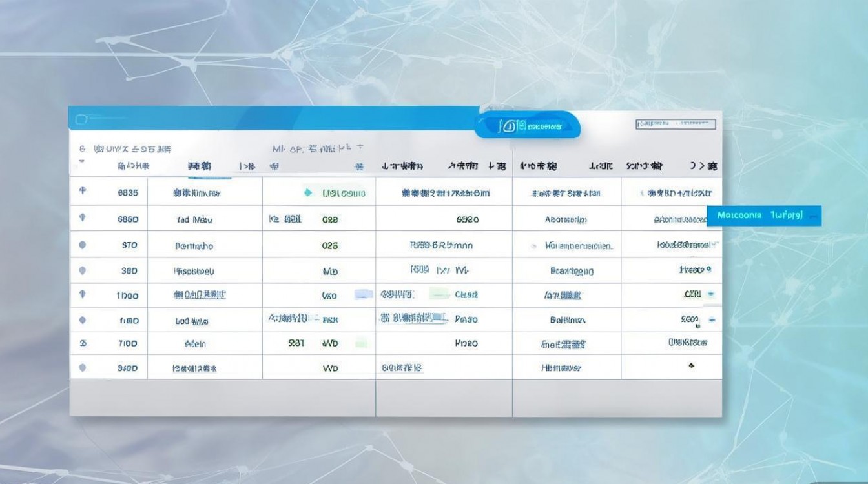Click the pin marker in the 6835 row
The height and width of the screenshot is (484, 868).
(x=82, y=191)
